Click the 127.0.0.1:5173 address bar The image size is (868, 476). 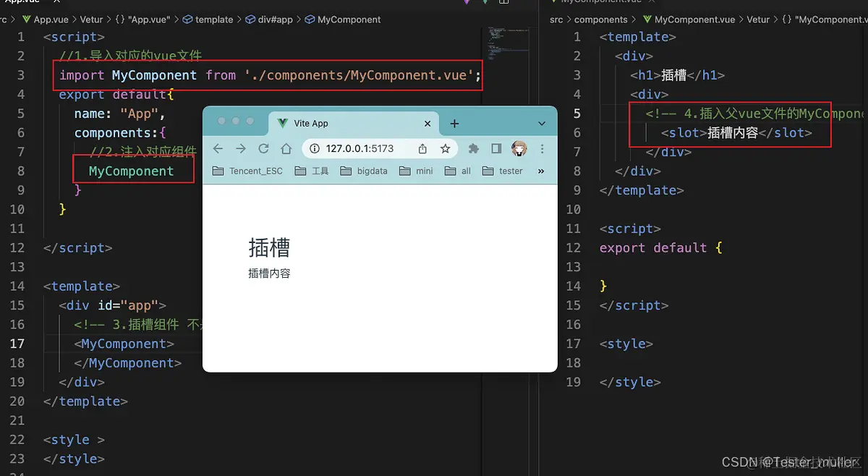click(x=359, y=148)
